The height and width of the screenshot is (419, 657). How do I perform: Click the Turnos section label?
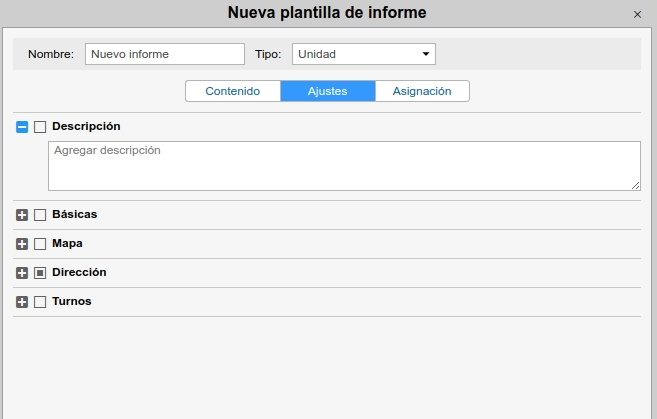tap(71, 302)
